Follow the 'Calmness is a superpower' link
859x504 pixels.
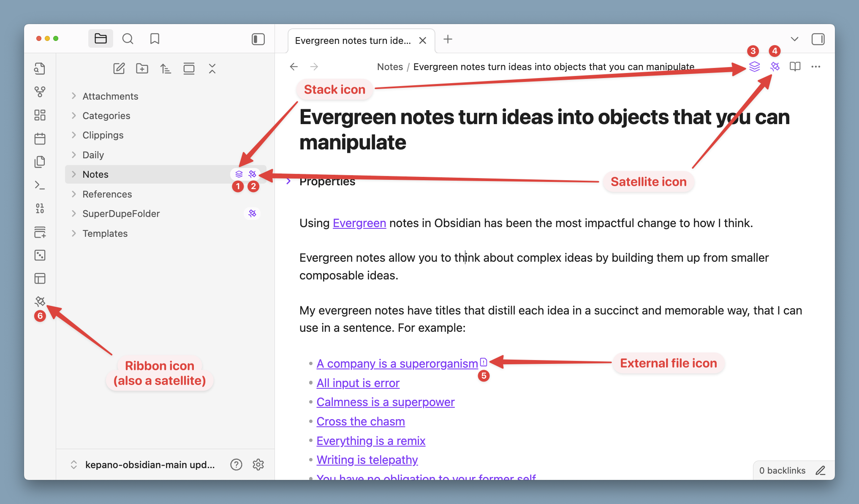[x=385, y=402]
